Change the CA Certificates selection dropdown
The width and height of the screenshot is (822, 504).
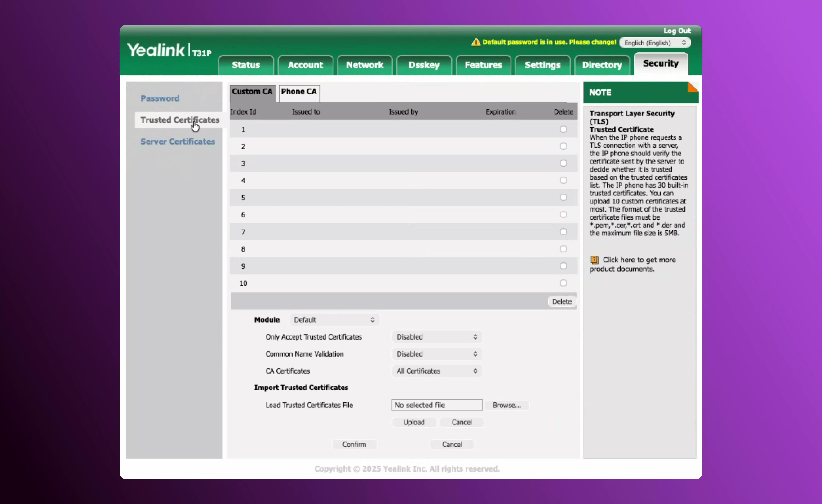coord(437,371)
